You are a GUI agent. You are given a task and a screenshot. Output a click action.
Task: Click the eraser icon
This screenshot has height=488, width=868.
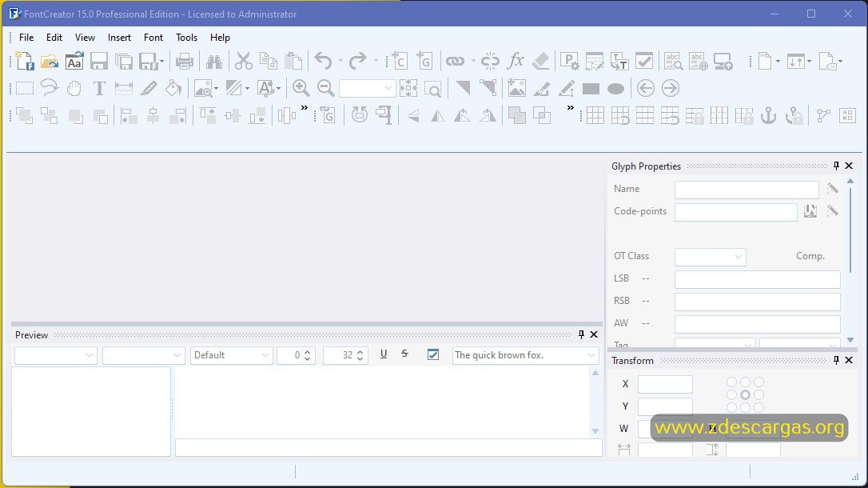(x=540, y=61)
